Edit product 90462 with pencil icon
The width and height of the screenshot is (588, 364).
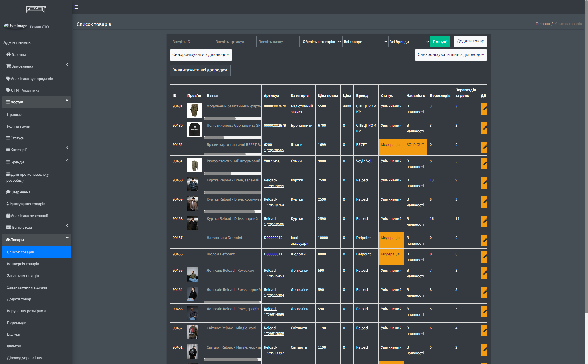[484, 147]
